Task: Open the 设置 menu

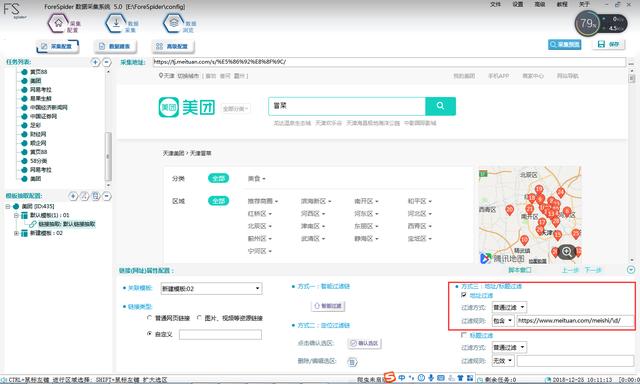Action: 518,4
